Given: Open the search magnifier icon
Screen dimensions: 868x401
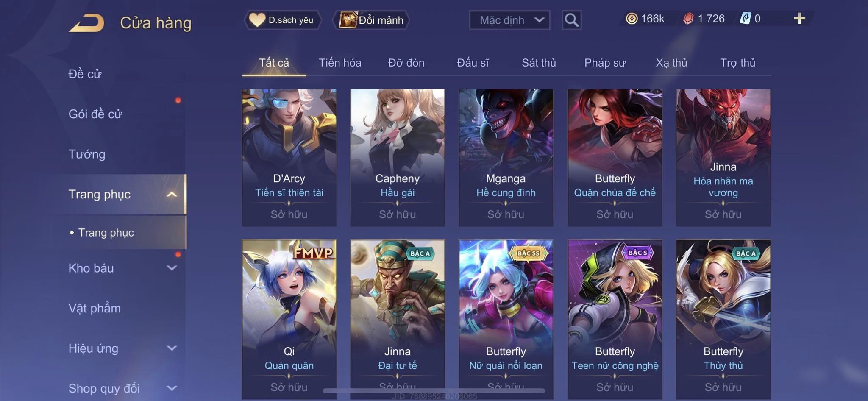Looking at the screenshot, I should tap(571, 20).
